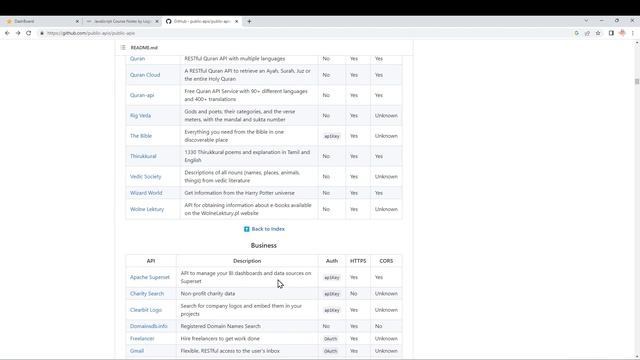640x360 pixels.
Task: Open the Charity Search link
Action: (147, 293)
